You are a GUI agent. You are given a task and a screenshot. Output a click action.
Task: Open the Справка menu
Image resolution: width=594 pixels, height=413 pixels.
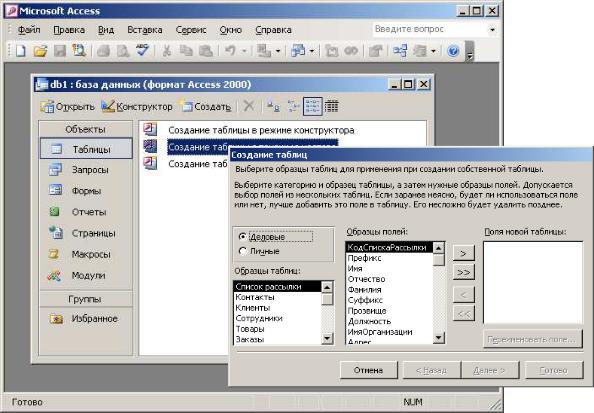(x=274, y=30)
